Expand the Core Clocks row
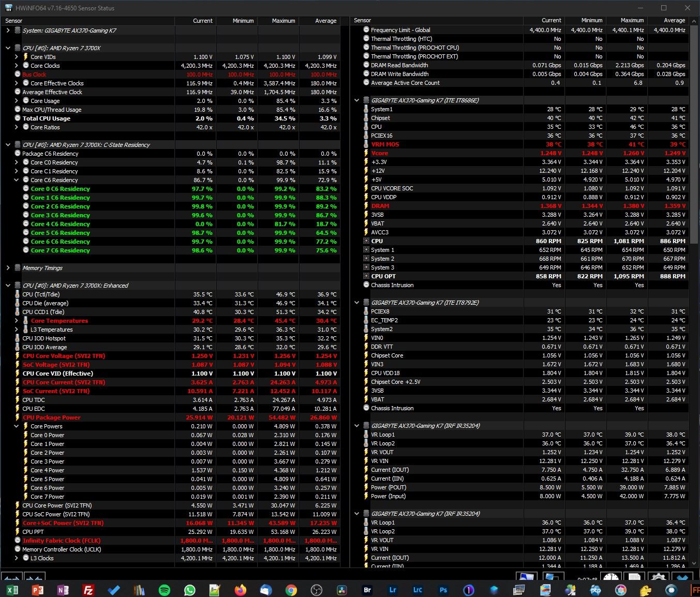Image resolution: width=700 pixels, height=597 pixels. coord(16,66)
